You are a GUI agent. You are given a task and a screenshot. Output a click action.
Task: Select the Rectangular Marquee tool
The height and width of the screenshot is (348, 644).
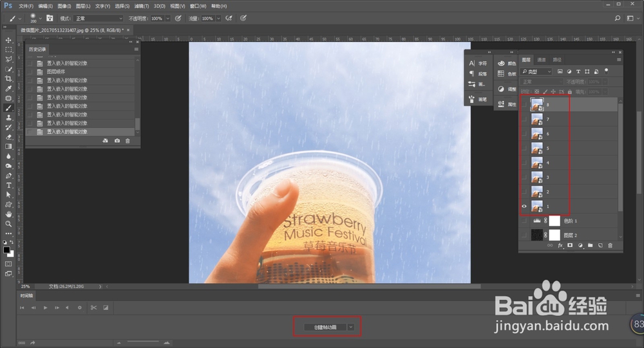pos(8,50)
